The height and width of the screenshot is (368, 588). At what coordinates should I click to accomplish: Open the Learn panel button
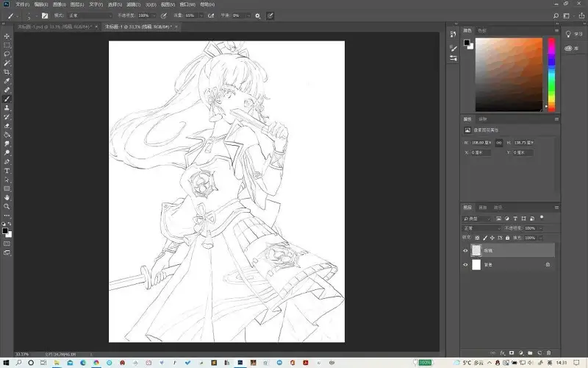point(574,34)
